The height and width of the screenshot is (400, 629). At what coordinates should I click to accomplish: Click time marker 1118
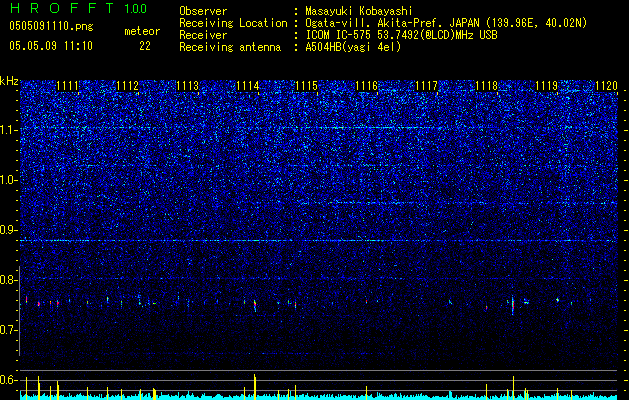coord(486,86)
